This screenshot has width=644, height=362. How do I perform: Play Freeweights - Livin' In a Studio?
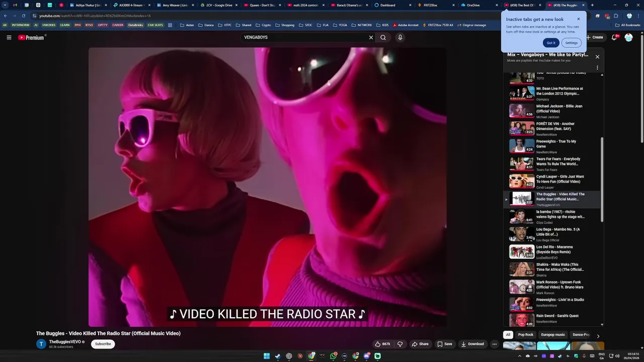pos(552,305)
